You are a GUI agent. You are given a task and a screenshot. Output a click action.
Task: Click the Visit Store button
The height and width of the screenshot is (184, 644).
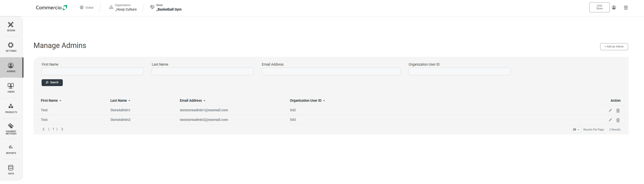tap(599, 7)
